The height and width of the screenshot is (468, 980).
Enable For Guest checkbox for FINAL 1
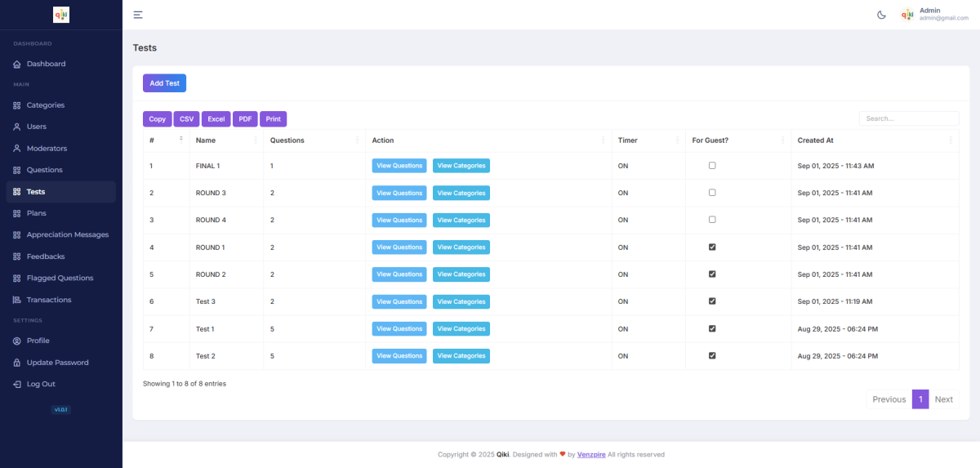[x=712, y=166]
